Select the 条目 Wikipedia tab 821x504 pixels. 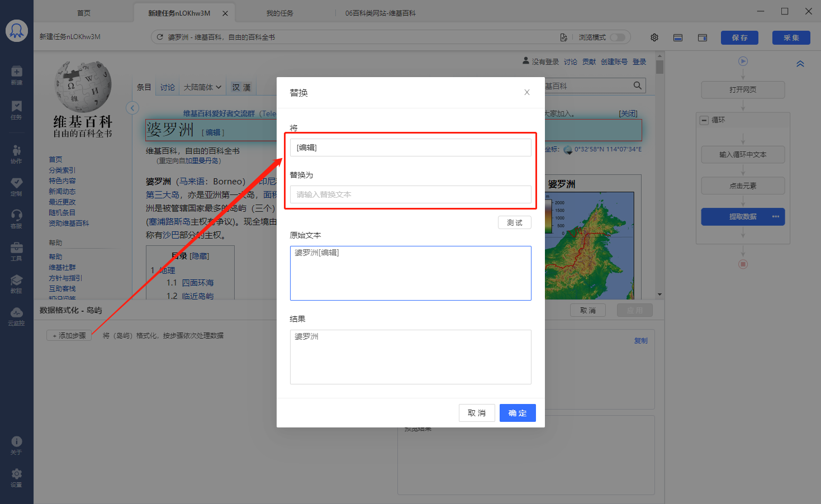144,87
